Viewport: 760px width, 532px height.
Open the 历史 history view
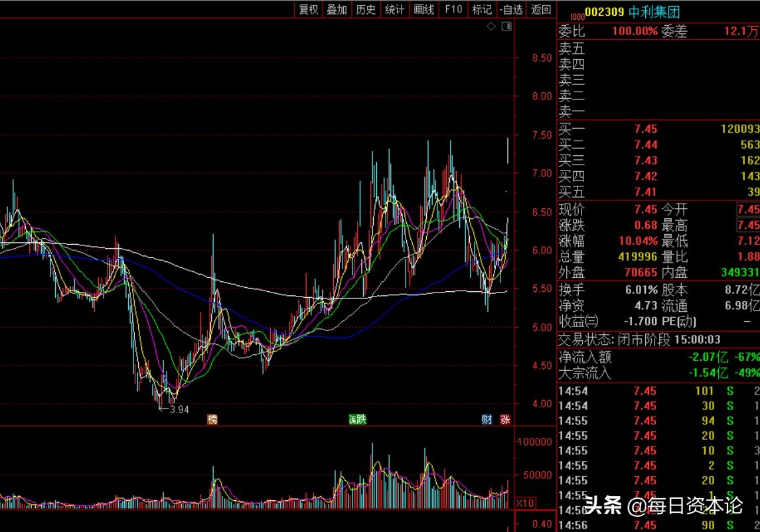tap(366, 9)
